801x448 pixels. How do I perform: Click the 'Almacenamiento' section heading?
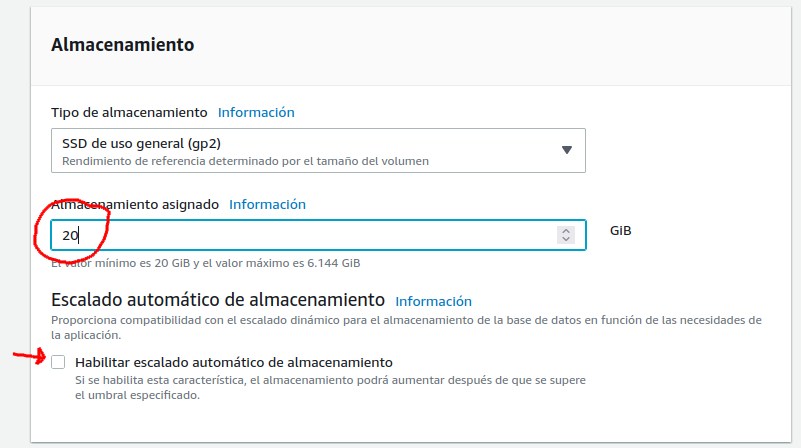click(x=122, y=45)
